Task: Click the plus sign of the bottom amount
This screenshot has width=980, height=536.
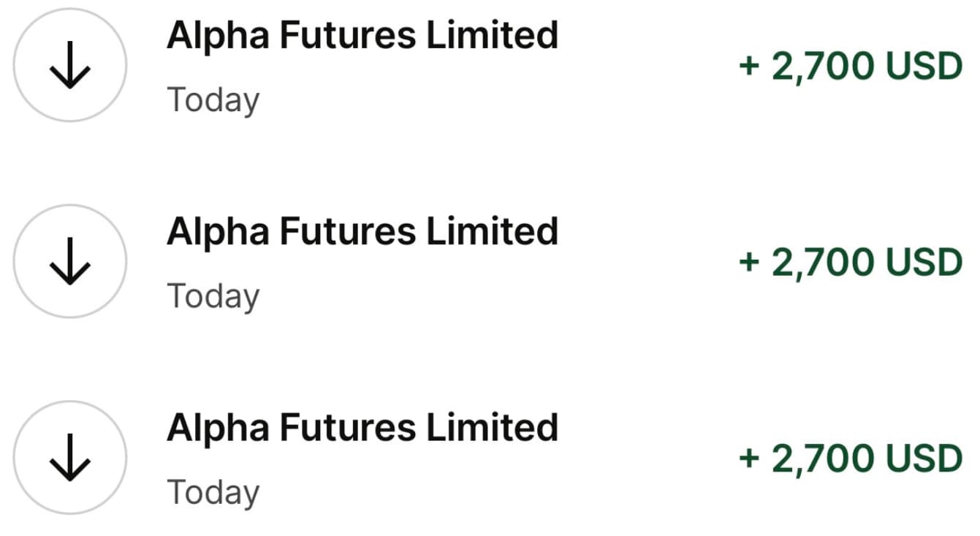Action: coord(750,458)
